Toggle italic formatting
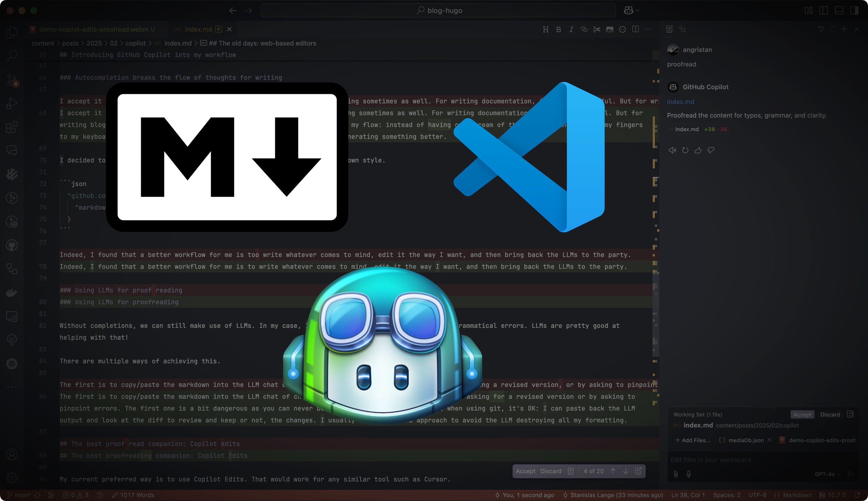 pos(571,29)
